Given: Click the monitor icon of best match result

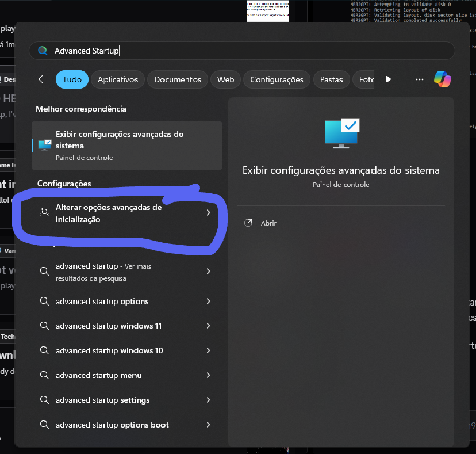Looking at the screenshot, I should [45, 145].
